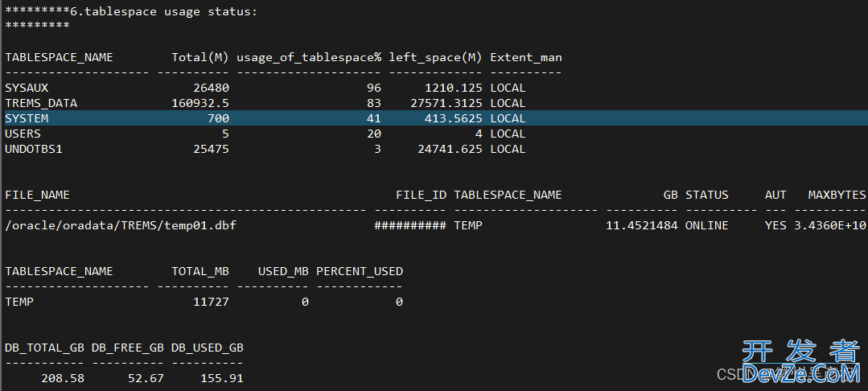Click LOCAL in the TREMS_DATA row
Image resolution: width=868 pixels, height=391 pixels.
[x=508, y=103]
